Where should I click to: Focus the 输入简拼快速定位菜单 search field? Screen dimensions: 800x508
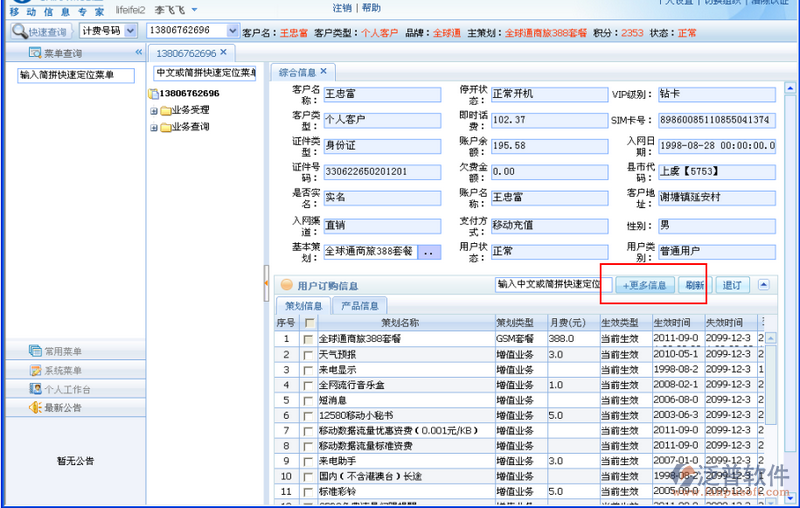tap(75, 74)
